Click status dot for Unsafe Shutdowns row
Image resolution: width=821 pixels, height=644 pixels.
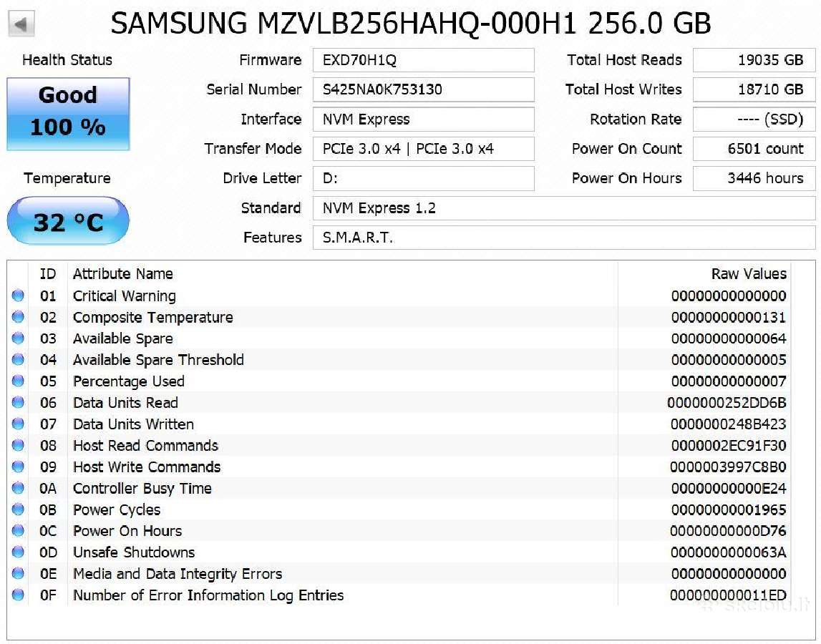[19, 552]
